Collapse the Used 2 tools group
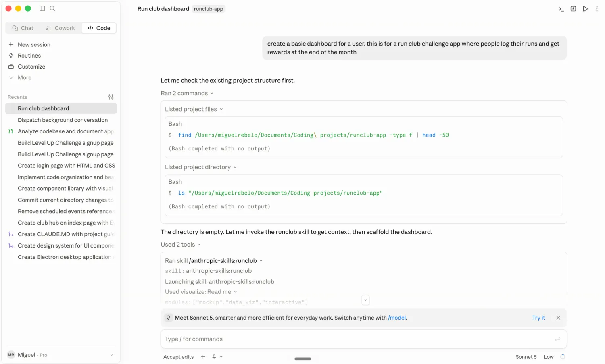This screenshot has height=364, width=605. pos(181,245)
